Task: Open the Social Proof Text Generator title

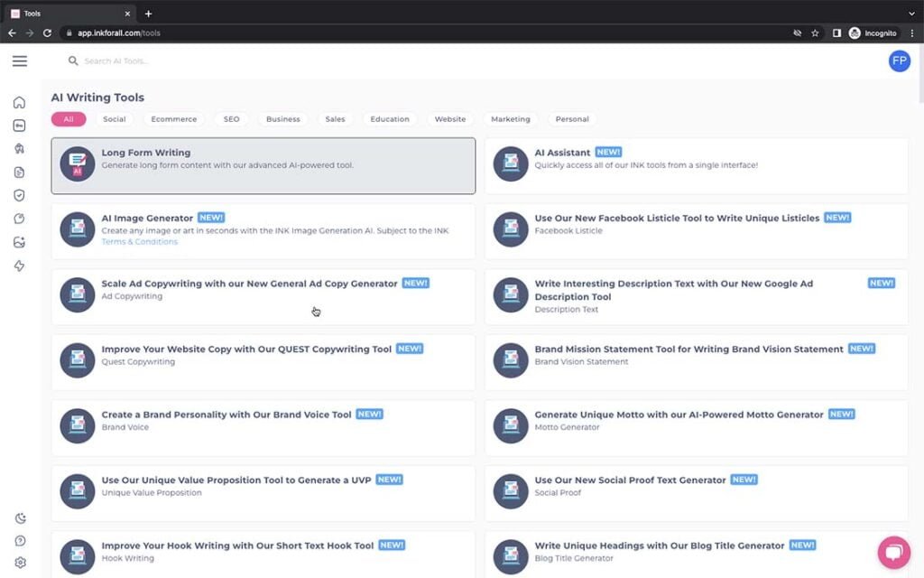Action: [630, 480]
